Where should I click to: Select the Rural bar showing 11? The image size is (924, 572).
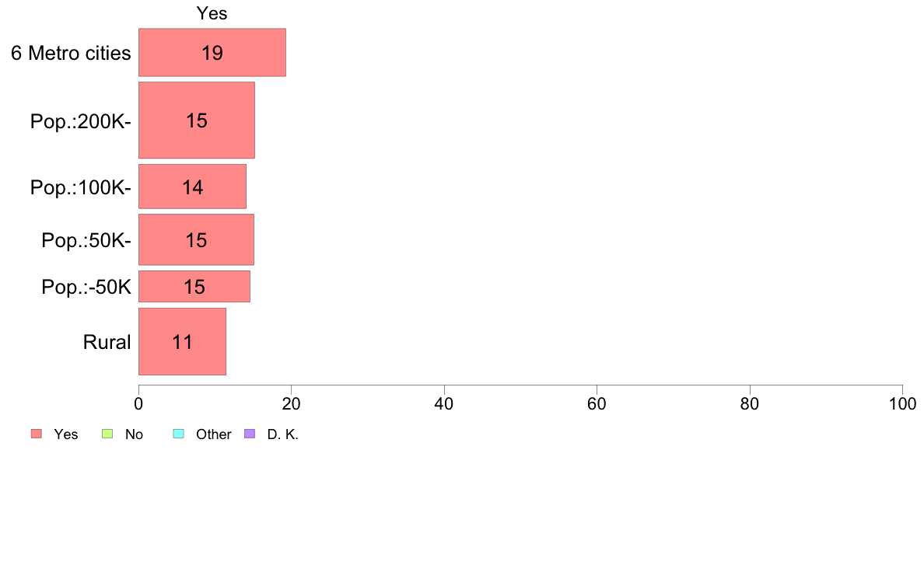[182, 342]
